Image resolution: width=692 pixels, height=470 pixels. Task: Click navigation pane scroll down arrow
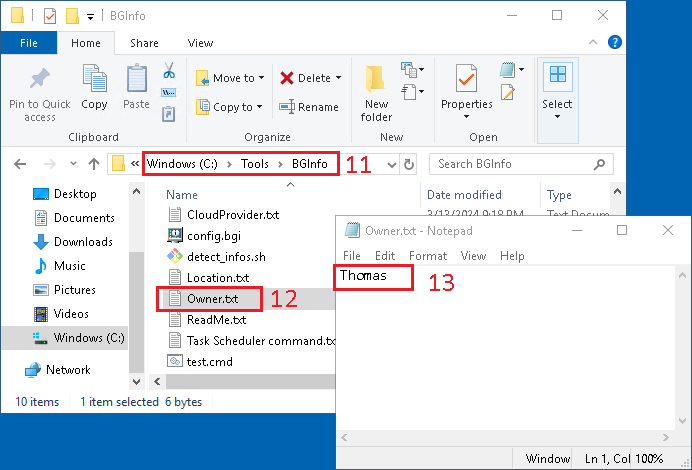point(136,381)
